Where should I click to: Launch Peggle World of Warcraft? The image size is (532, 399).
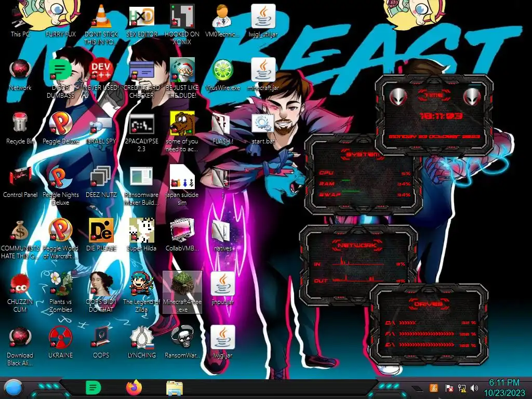60,239
